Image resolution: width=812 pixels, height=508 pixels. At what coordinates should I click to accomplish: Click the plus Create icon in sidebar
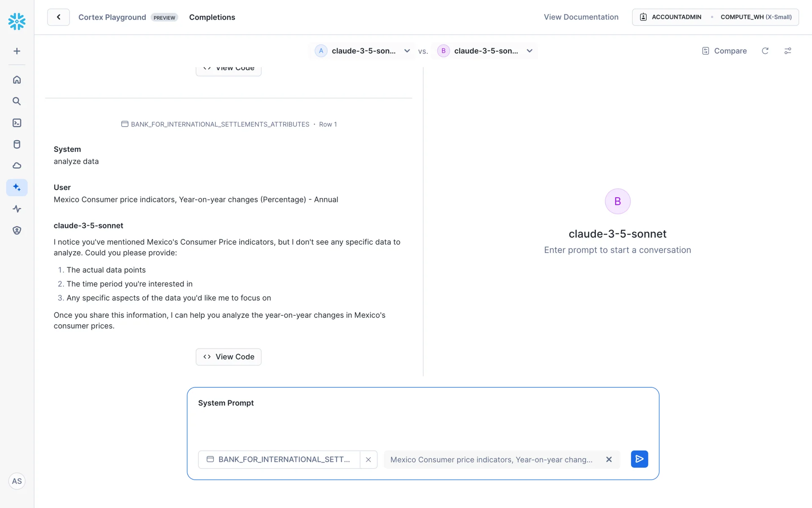17,51
